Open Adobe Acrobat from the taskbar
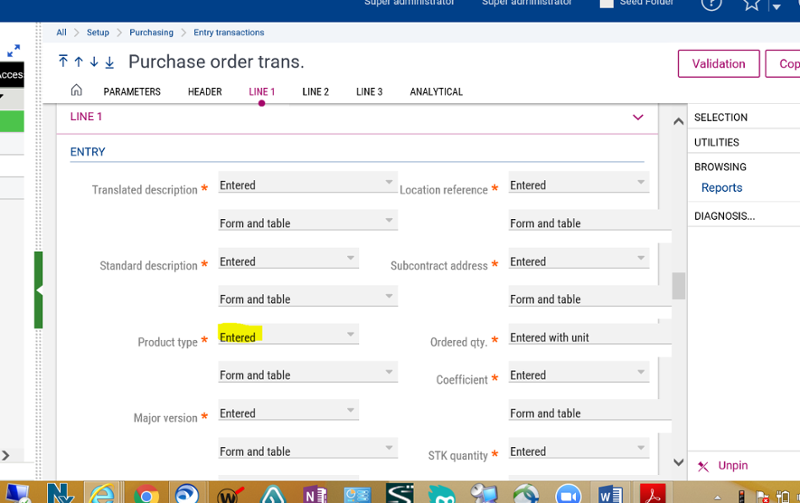This screenshot has width=800, height=503. (653, 494)
